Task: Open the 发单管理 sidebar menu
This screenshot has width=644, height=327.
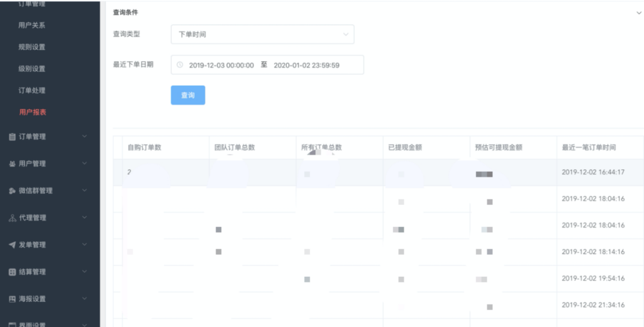Action: coord(50,245)
